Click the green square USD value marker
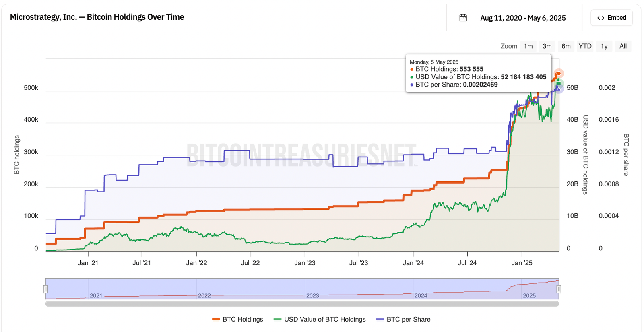This screenshot has height=332, width=644. 559,84
